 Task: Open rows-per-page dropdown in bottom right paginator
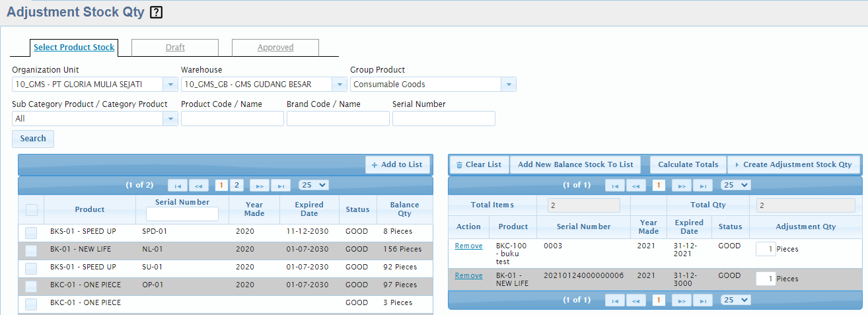736,300
